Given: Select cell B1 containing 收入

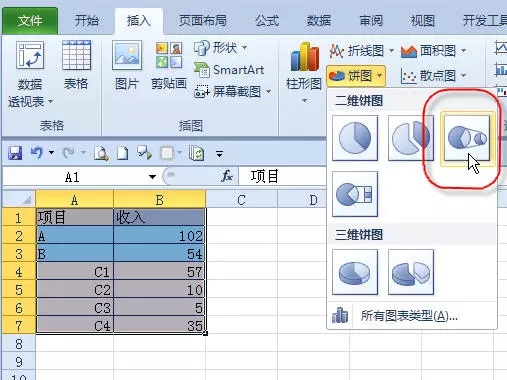Looking at the screenshot, I should pos(159,218).
